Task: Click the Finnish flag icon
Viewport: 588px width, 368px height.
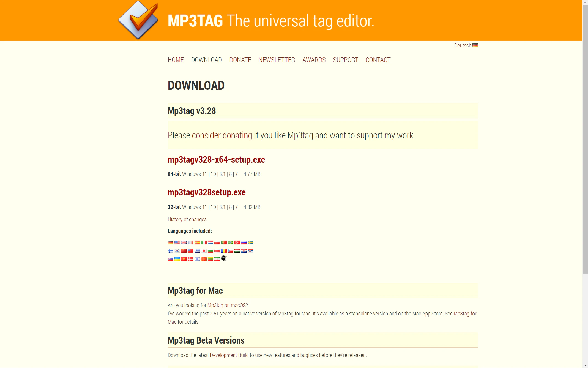Action: (171, 251)
